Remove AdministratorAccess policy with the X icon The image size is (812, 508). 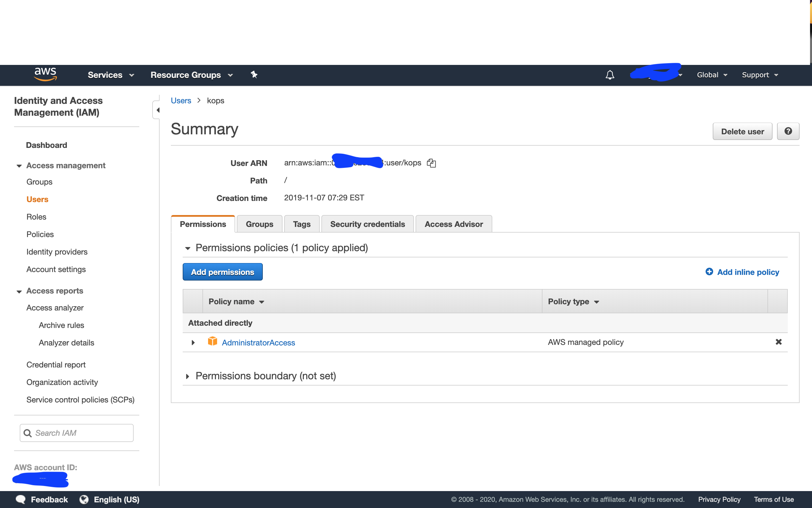[x=778, y=342]
